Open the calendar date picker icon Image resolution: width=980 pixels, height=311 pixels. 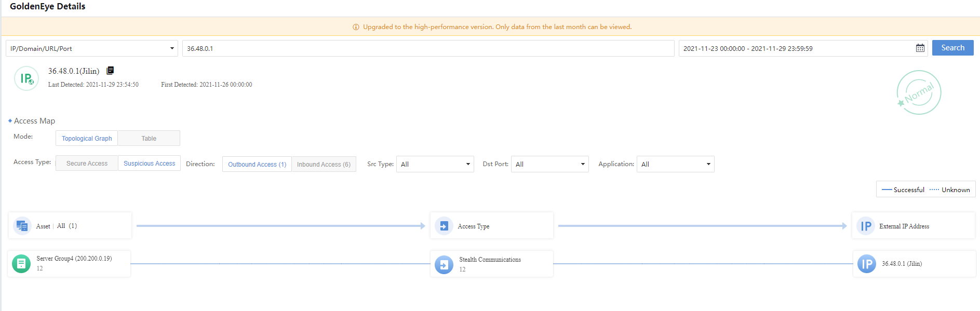coord(920,48)
